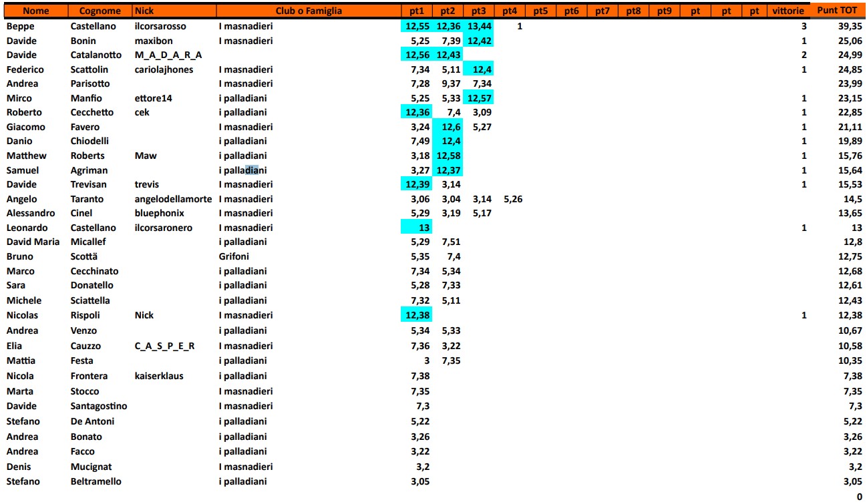Click score 9,37 in Parisotto row
The image size is (867, 504).
click(451, 83)
